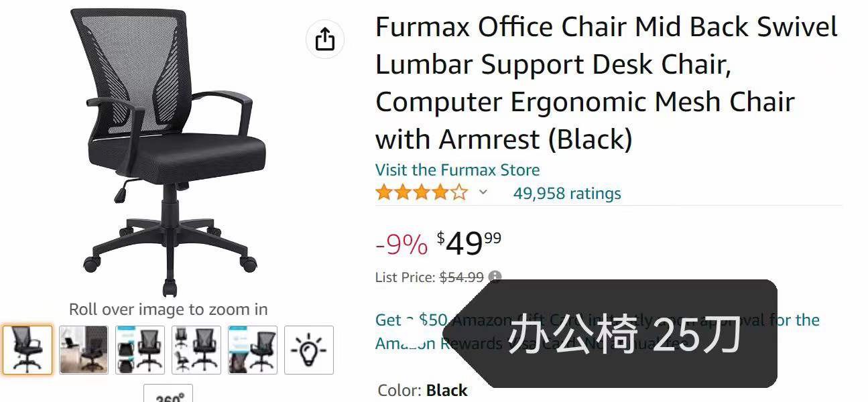The width and height of the screenshot is (868, 402).
Task: Click the dark 办公椅 25刀 overlay banner
Action: pyautogui.click(x=620, y=334)
